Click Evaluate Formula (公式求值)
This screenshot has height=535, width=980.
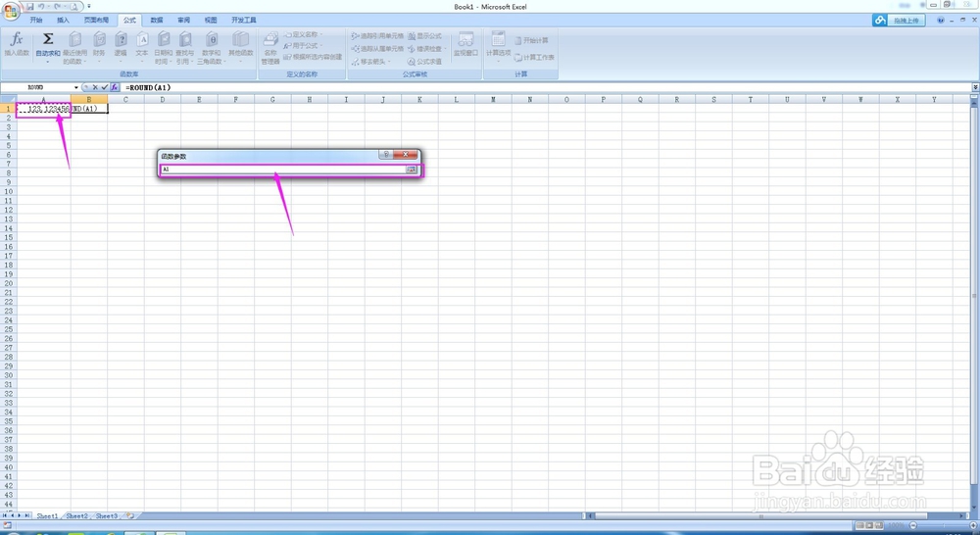[424, 62]
